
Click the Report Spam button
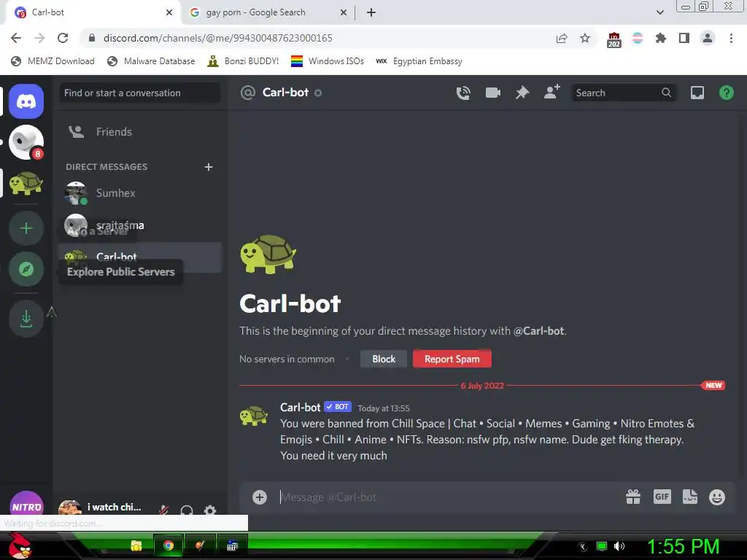(452, 359)
